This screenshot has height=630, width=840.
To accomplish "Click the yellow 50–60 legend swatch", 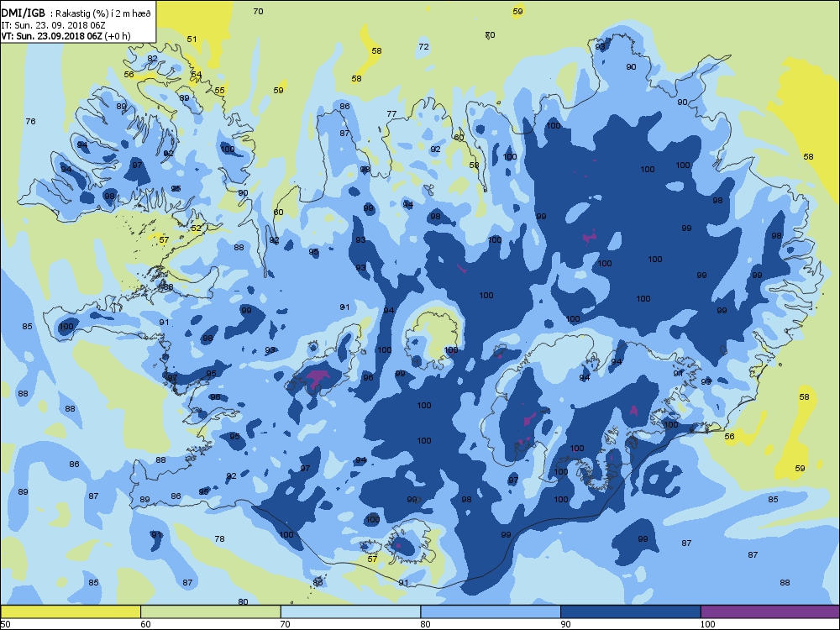I will 71,612.
